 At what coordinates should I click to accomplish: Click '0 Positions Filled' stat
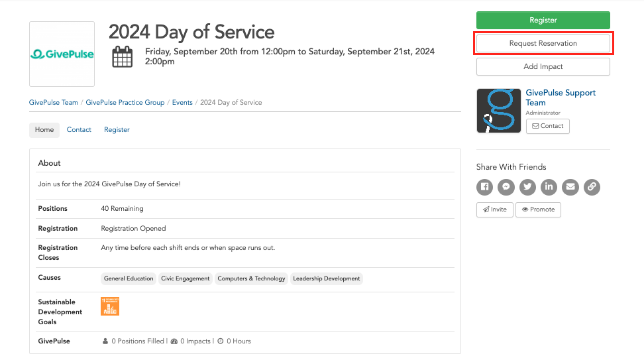[133, 341]
